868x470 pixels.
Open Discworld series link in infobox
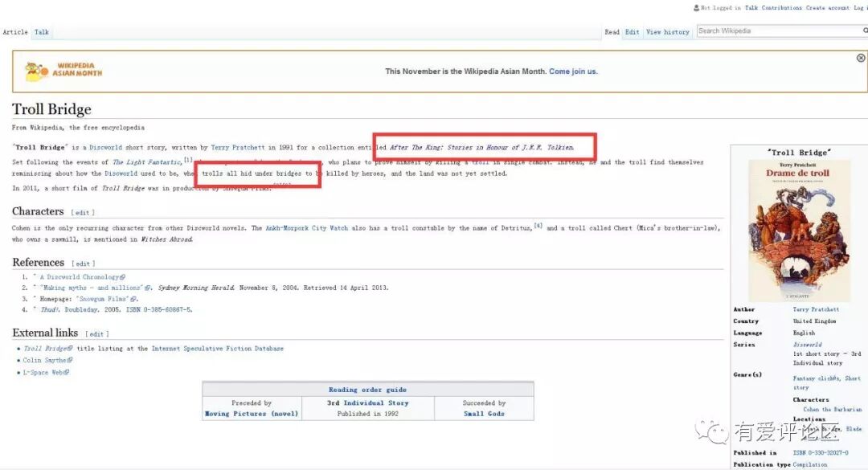[807, 345]
